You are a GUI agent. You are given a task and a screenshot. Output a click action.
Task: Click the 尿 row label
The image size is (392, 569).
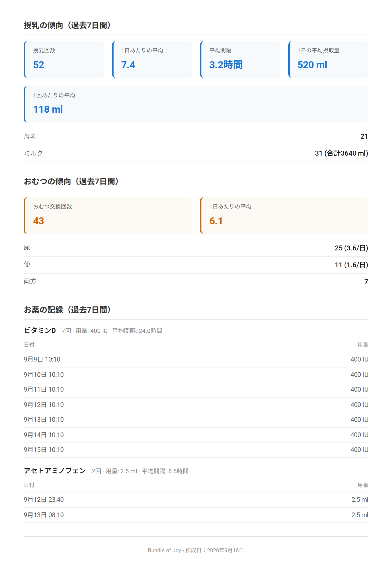pyautogui.click(x=27, y=248)
